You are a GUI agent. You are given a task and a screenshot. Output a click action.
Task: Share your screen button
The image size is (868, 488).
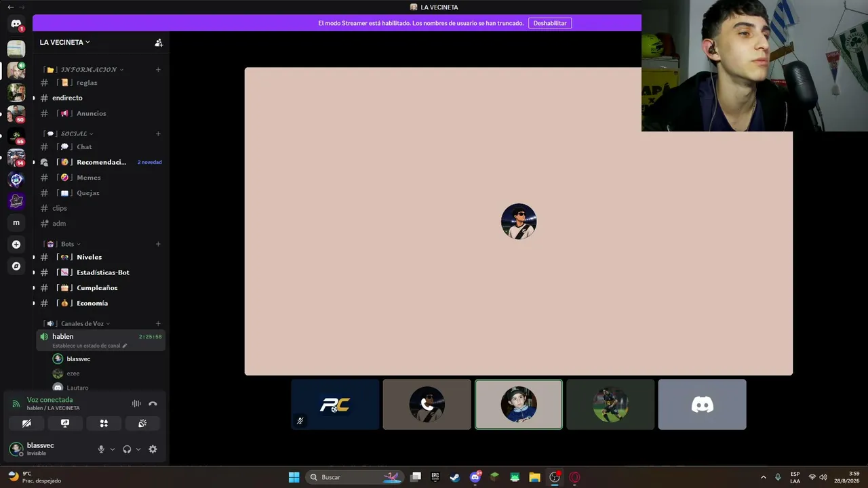(65, 423)
